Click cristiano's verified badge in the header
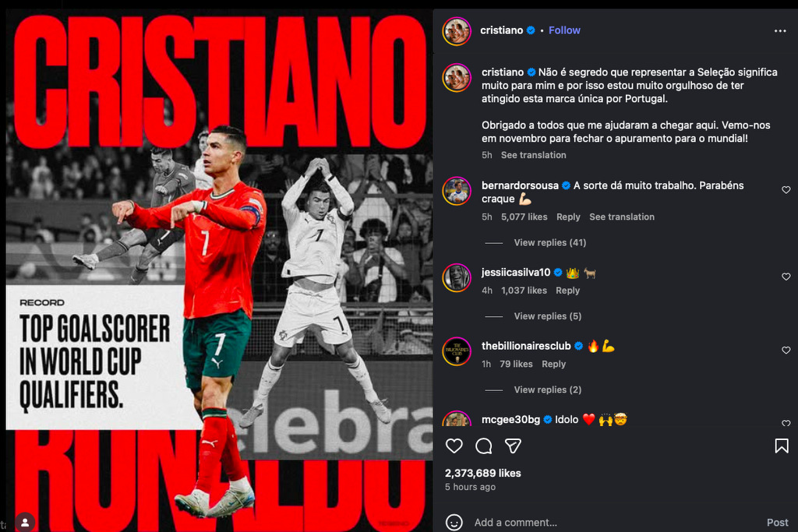Image resolution: width=798 pixels, height=532 pixels. point(531,30)
